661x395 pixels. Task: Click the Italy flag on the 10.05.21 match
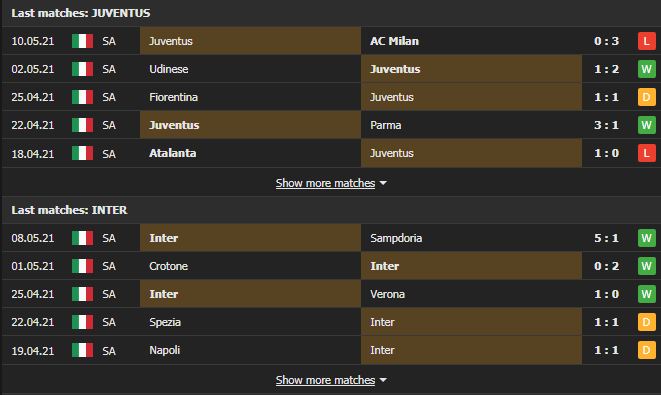coord(82,41)
